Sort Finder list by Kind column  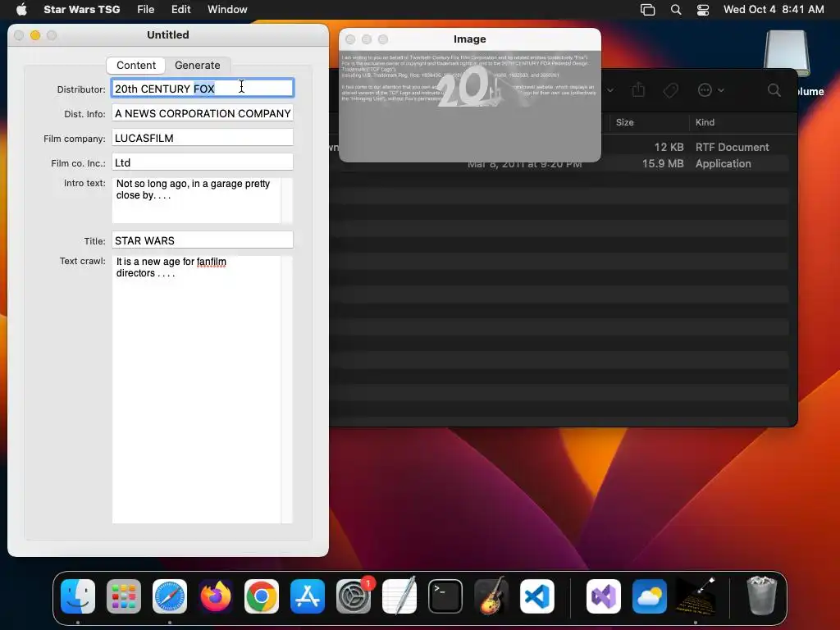pos(705,122)
